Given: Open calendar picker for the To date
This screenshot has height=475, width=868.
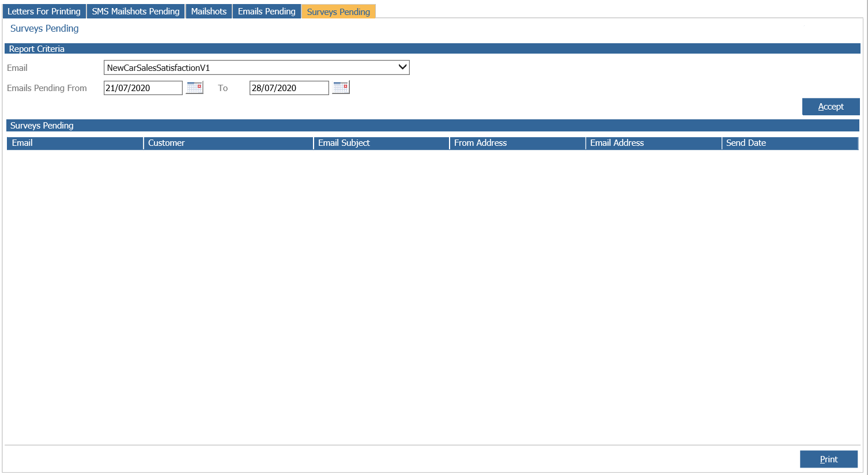Looking at the screenshot, I should coord(341,88).
